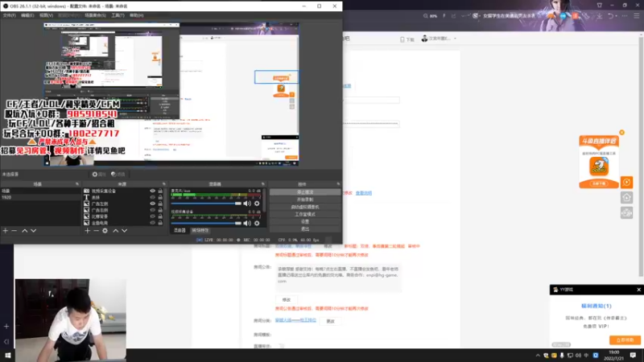The height and width of the screenshot is (362, 644).
Task: Remove the selected source with minus icon
Action: [96, 231]
